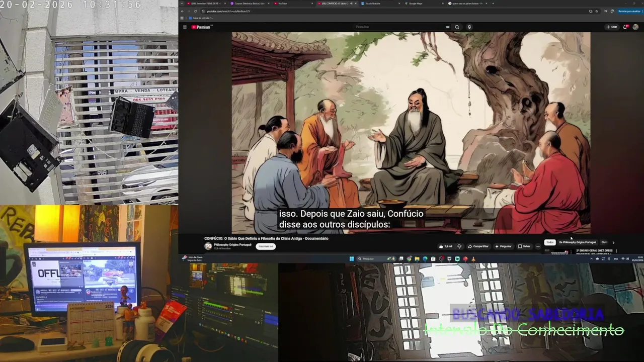Open Chrome from the taskbar
The height and width of the screenshot is (362, 644).
(409, 259)
